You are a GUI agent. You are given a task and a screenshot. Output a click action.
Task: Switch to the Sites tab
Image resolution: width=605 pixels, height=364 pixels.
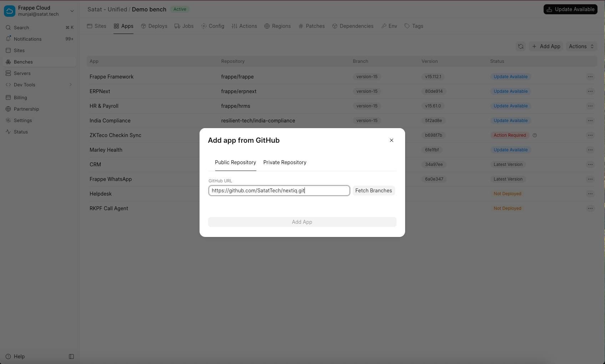97,26
